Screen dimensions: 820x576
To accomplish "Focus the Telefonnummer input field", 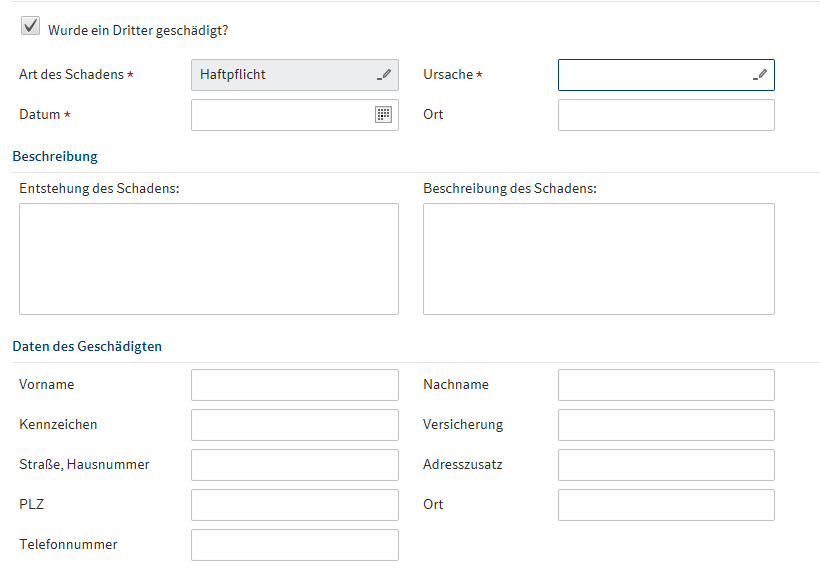I will coord(294,545).
